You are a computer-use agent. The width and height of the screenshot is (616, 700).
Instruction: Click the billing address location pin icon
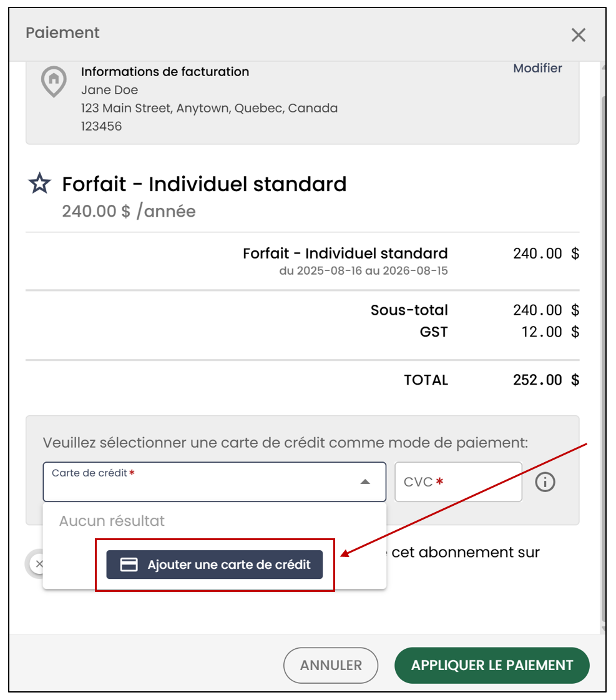coord(54,82)
